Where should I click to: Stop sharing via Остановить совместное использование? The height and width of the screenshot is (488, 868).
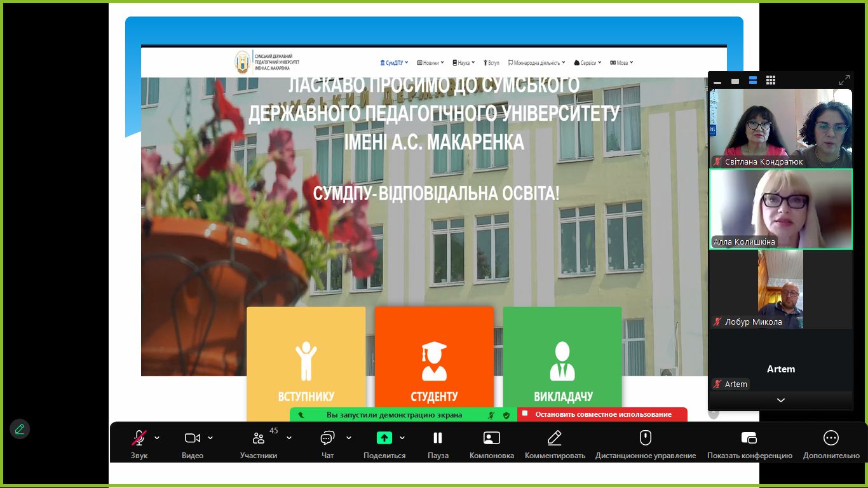pos(602,414)
